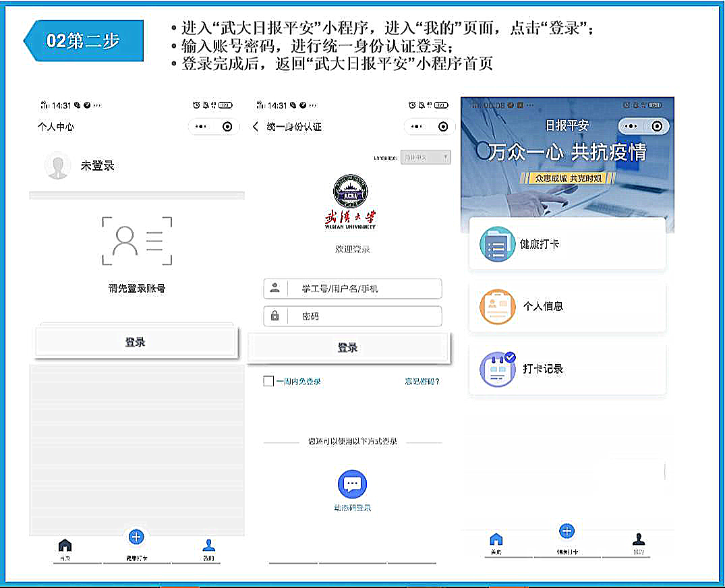Click the back chevron beside 统一身份认证
This screenshot has width=725, height=588.
pyautogui.click(x=256, y=127)
